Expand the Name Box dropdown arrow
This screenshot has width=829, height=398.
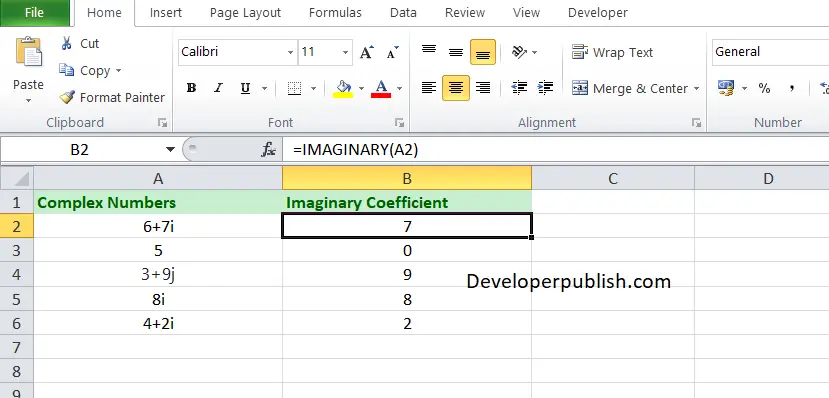(x=170, y=150)
